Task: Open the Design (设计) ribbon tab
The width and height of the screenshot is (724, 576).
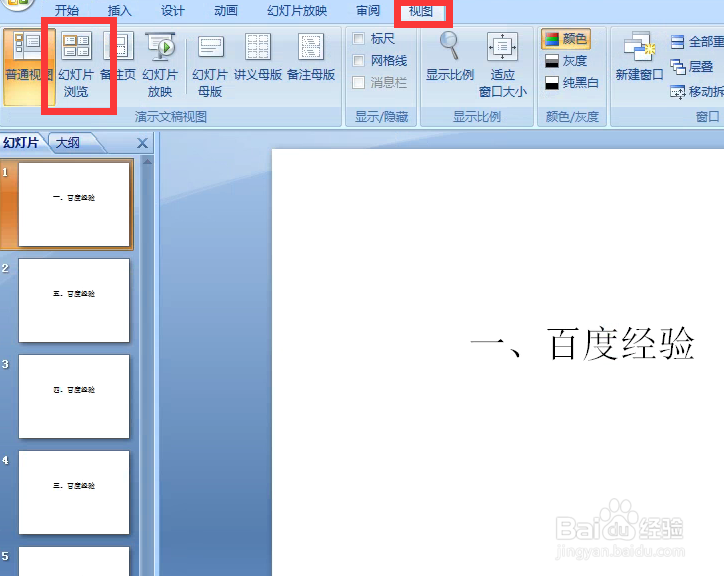Action: tap(173, 10)
